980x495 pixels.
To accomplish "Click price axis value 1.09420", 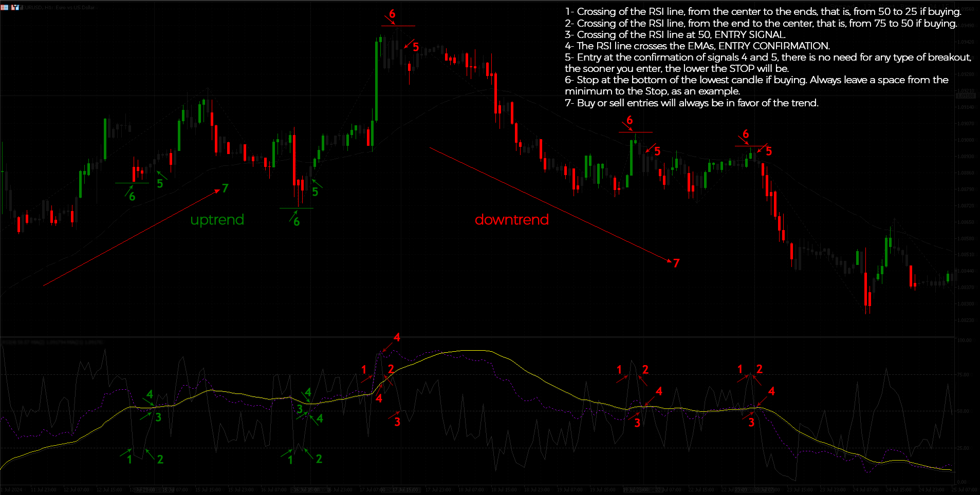I will (x=966, y=42).
